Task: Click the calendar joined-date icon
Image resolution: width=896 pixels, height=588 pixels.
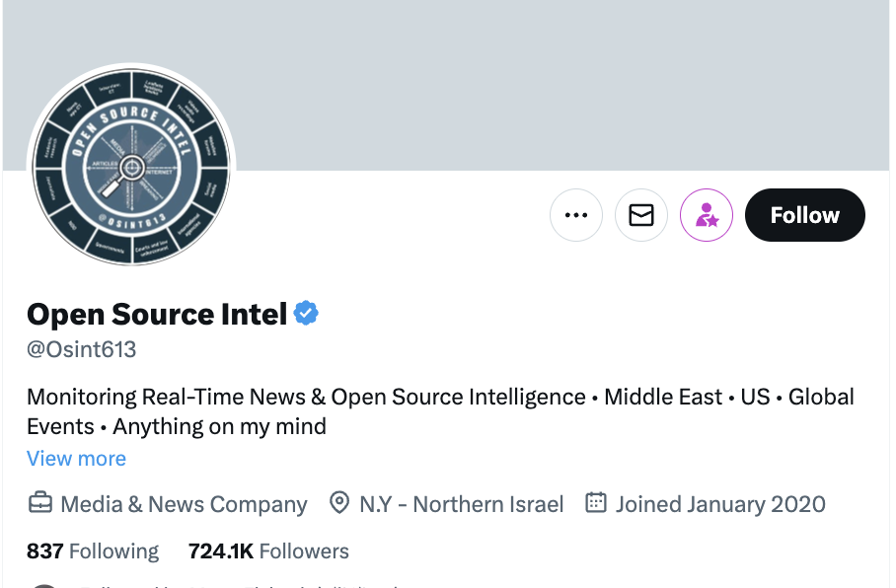Action: coord(596,504)
